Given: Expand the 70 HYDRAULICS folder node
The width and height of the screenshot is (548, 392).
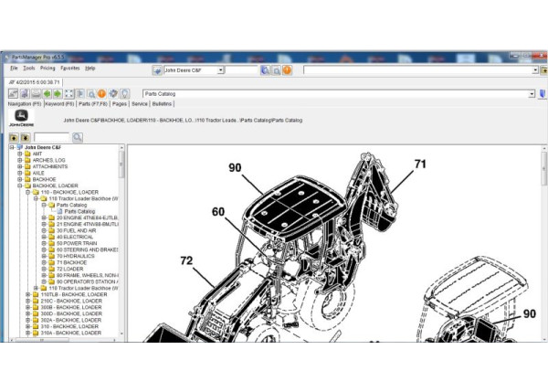Looking at the screenshot, I should point(44,257).
